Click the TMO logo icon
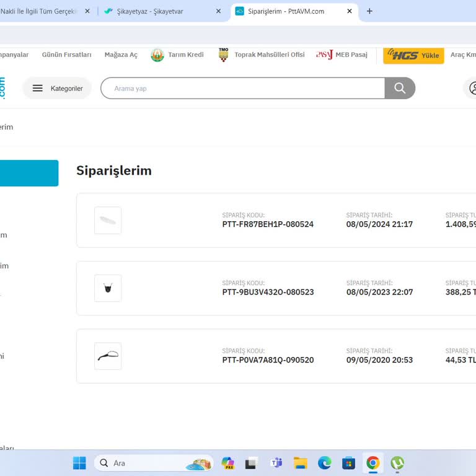 (223, 55)
